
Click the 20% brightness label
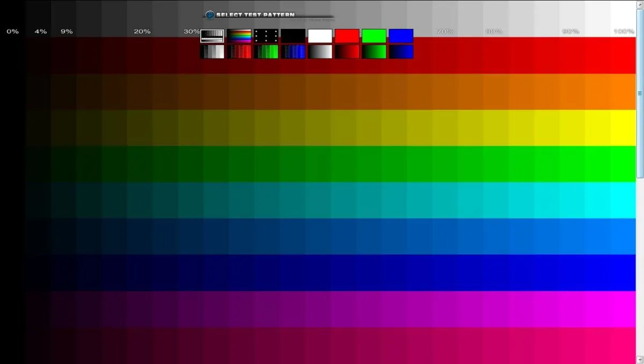tap(142, 31)
